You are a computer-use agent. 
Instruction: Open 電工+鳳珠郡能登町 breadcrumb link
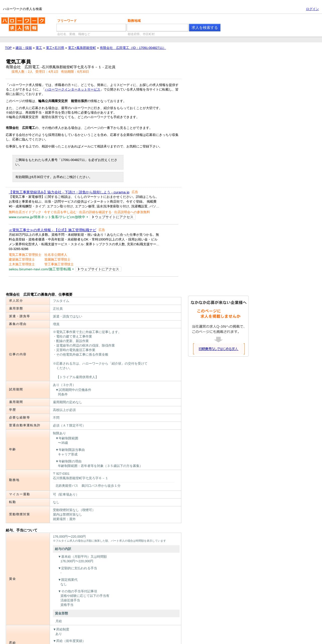[x=82, y=48]
